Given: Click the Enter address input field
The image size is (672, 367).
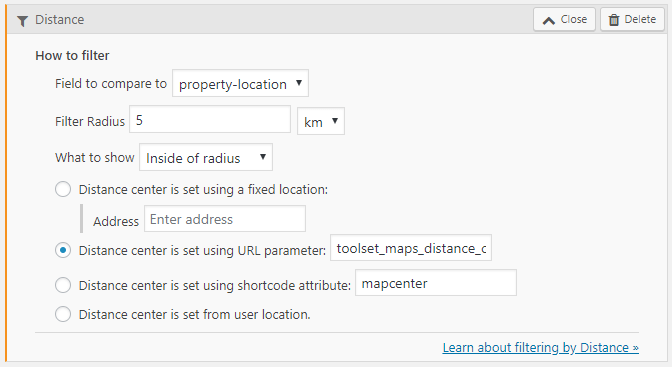Looking at the screenshot, I should click(225, 219).
